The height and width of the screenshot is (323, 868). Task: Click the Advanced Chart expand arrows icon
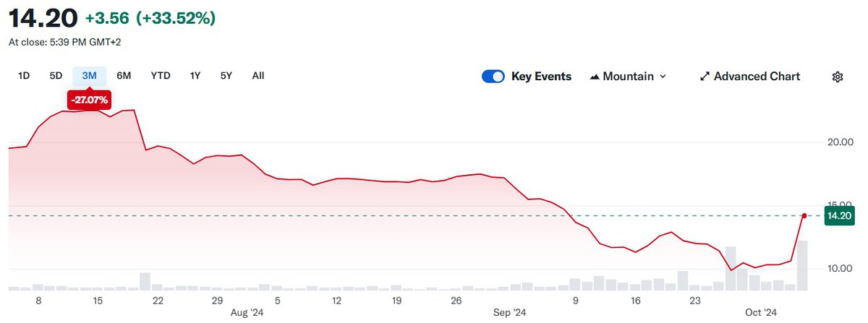coord(705,77)
